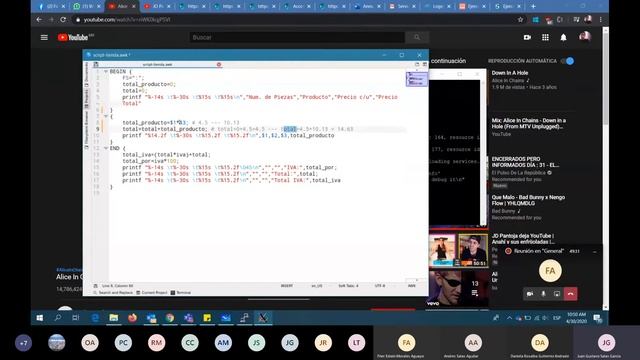Select participant PC avatar
Image resolution: width=640 pixels, height=360 pixels.
click(123, 343)
